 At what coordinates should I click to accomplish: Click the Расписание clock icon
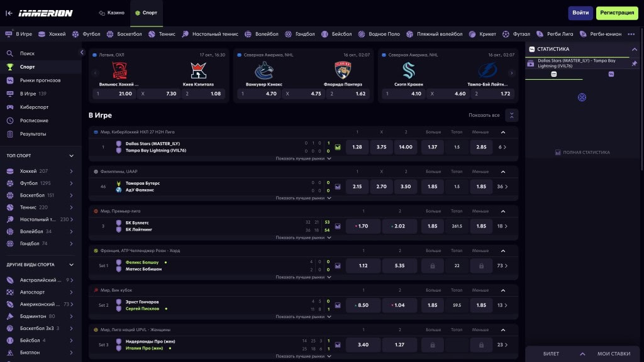[10, 121]
